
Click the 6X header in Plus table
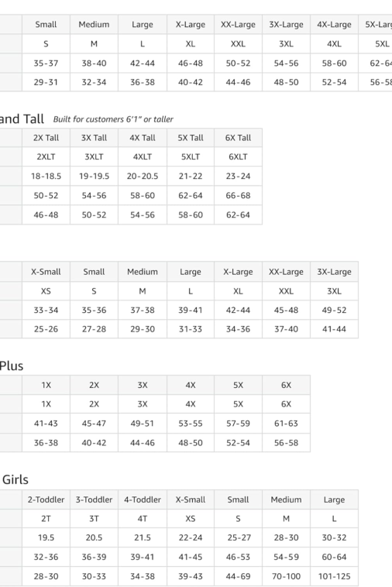tap(286, 385)
